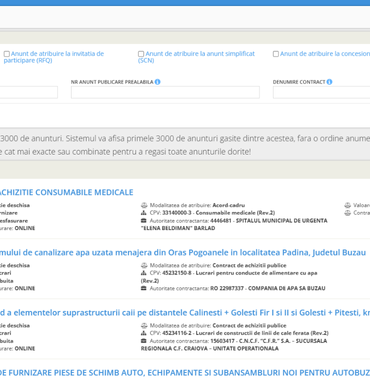Click the CPV icon beside 45232150-8
Image resolution: width=370 pixels, height=380 pixels.
point(144,273)
